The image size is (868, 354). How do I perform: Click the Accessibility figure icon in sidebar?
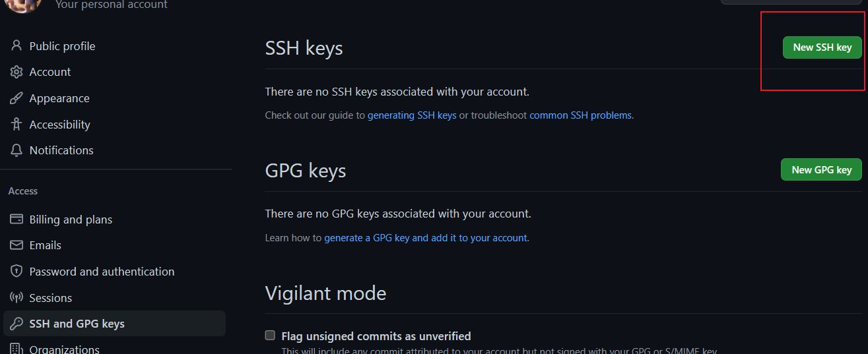tap(17, 125)
